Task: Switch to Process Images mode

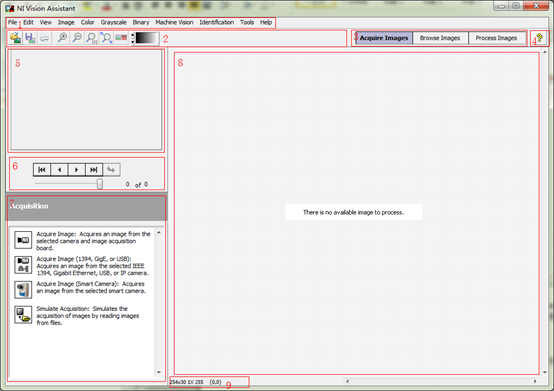Action: [x=496, y=38]
